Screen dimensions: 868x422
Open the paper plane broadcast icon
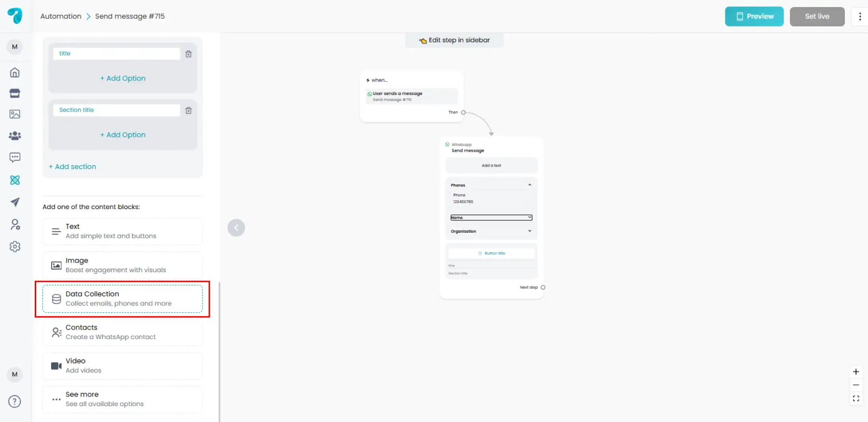[x=15, y=202]
